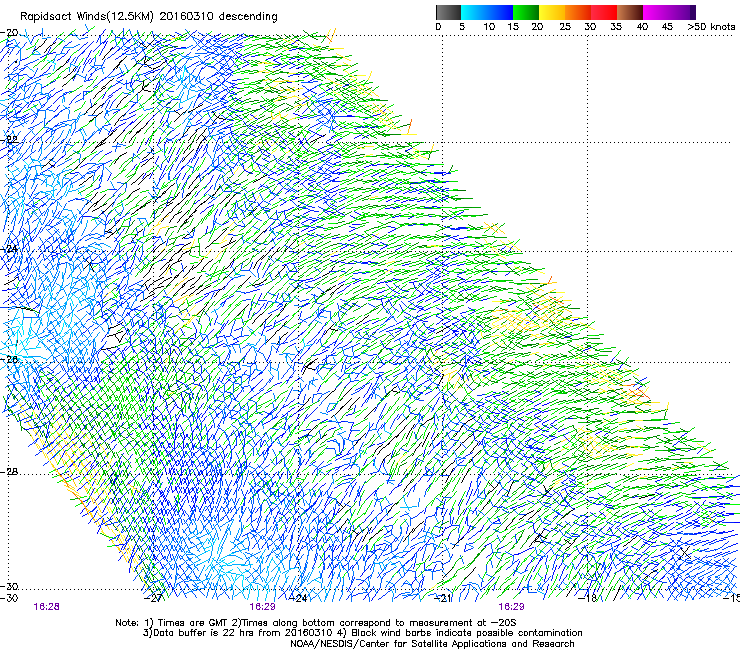Click the dark purple 45-50 knots legend swatch

pyautogui.click(x=682, y=12)
